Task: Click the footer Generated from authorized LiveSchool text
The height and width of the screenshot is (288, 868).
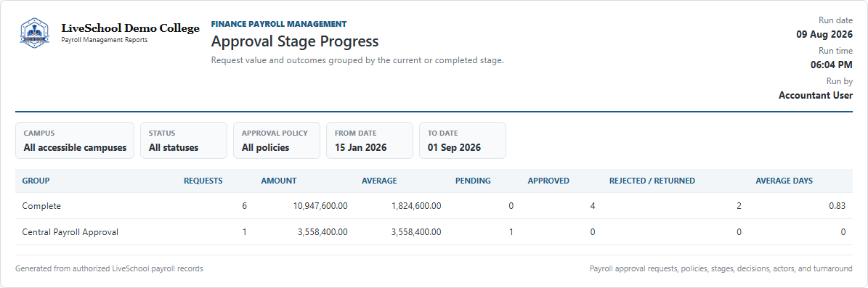Action: pyautogui.click(x=109, y=268)
